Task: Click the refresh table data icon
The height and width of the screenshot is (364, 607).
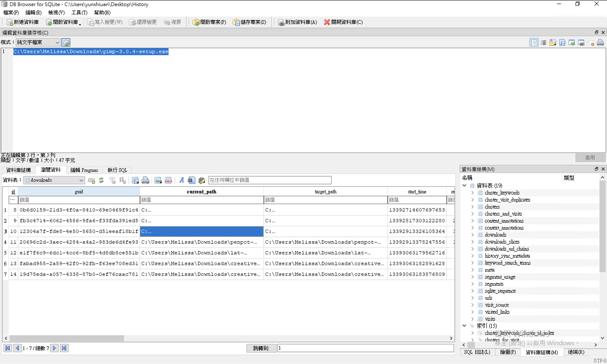Action: 101,180
